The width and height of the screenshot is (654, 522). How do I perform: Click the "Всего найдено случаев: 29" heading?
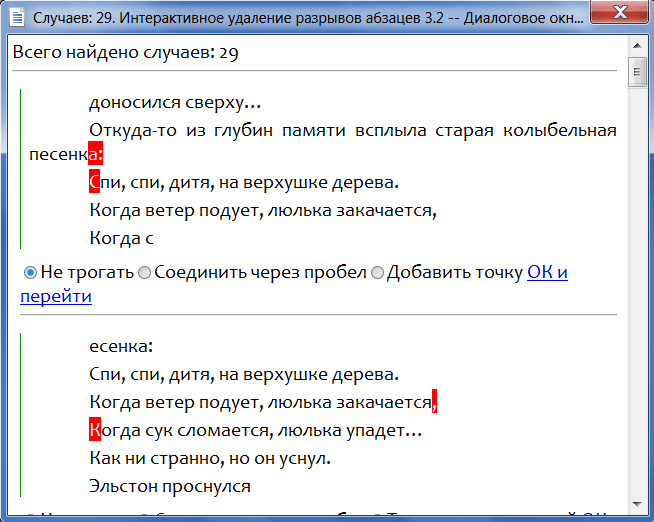(125, 53)
